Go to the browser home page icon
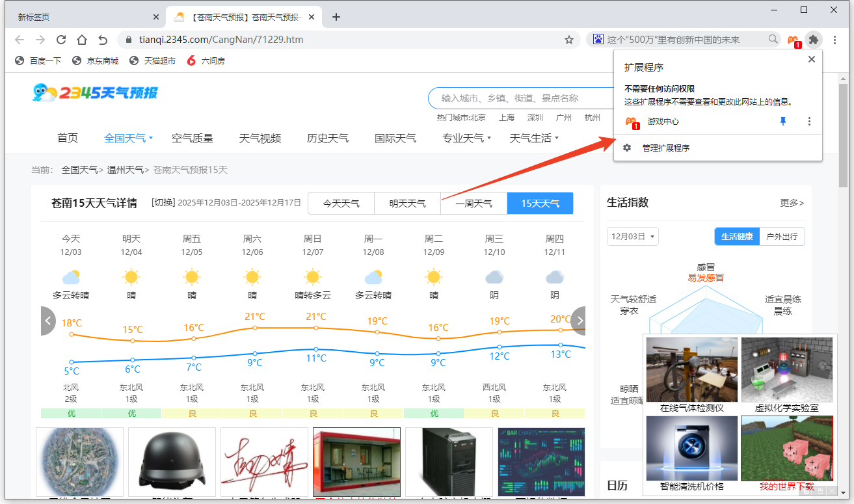The width and height of the screenshot is (854, 504). [82, 40]
